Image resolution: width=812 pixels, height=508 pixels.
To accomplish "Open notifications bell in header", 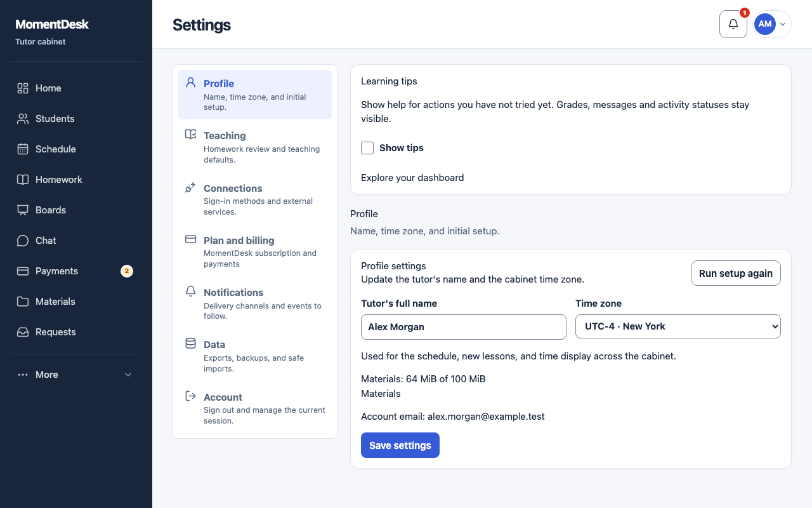I will click(x=733, y=24).
